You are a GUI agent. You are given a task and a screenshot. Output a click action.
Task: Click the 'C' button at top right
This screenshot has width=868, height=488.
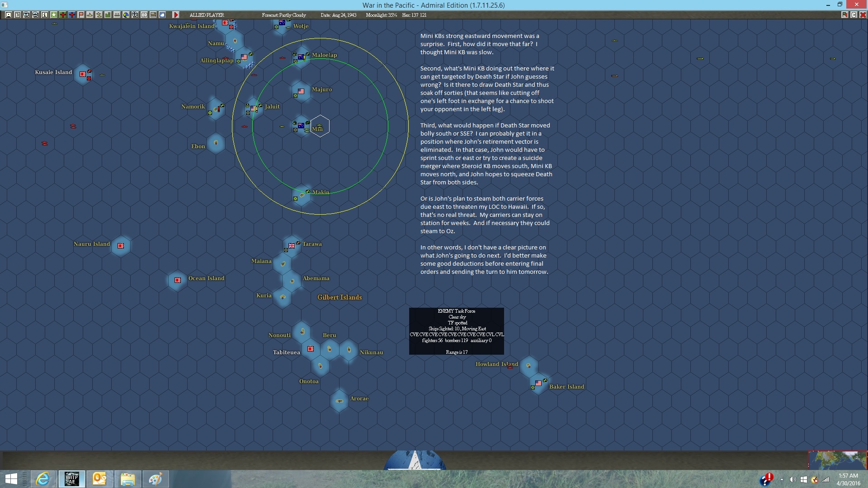854,15
